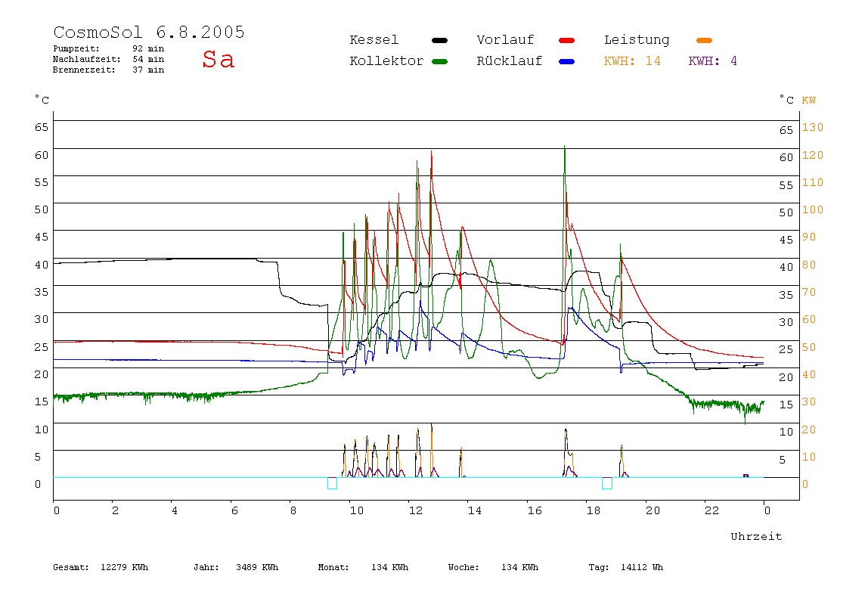
Task: Select the red "Sa" weekday label
Action: tap(218, 59)
